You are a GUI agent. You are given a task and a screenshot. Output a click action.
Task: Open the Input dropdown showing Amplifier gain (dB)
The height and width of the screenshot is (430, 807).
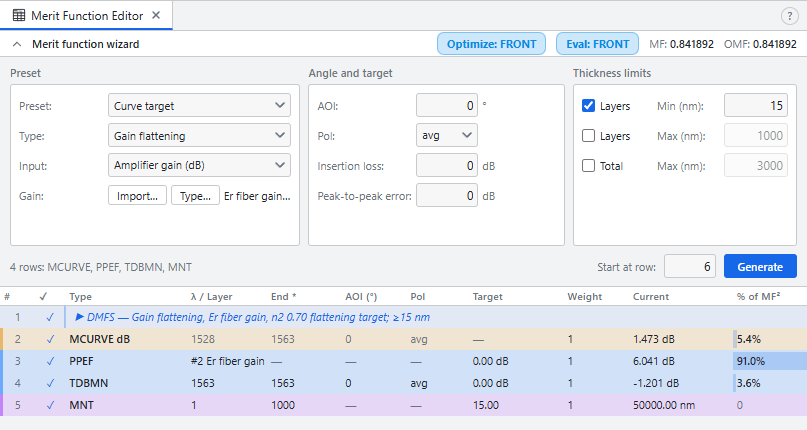pyautogui.click(x=199, y=165)
